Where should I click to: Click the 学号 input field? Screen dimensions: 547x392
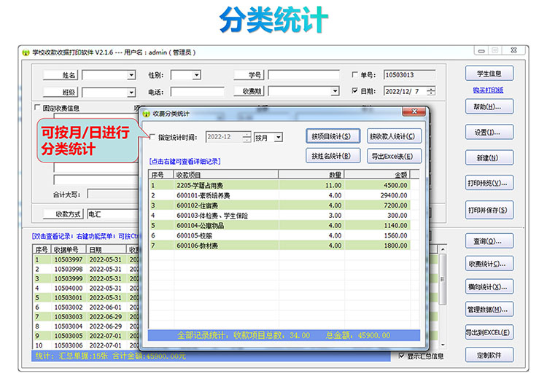pyautogui.click(x=303, y=74)
